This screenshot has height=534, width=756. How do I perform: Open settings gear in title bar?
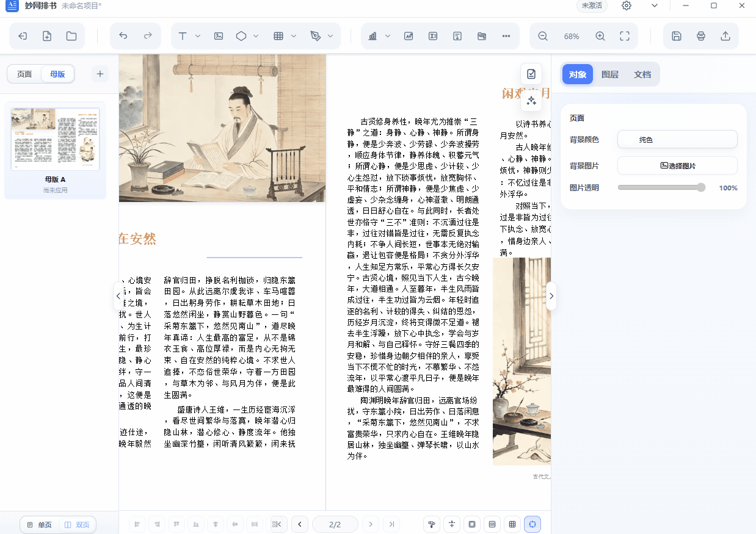pyautogui.click(x=627, y=5)
